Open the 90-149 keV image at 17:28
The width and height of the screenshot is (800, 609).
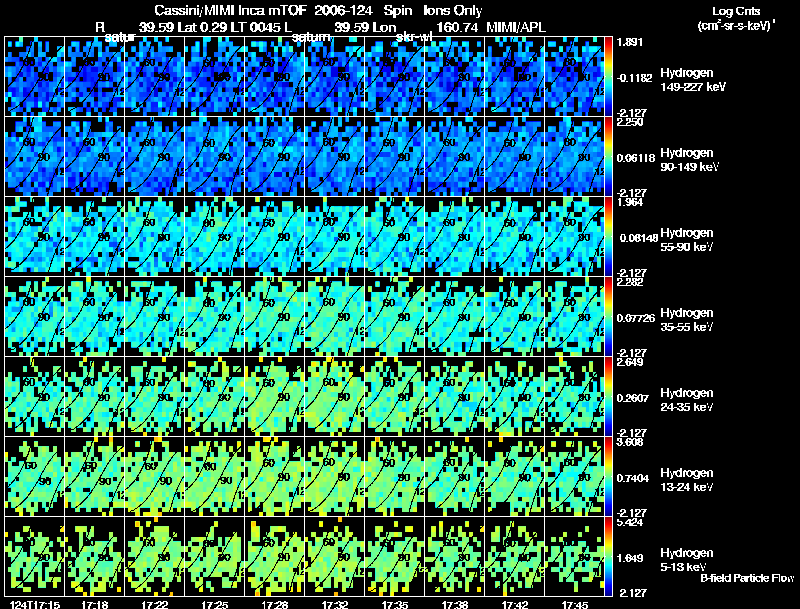click(x=274, y=157)
